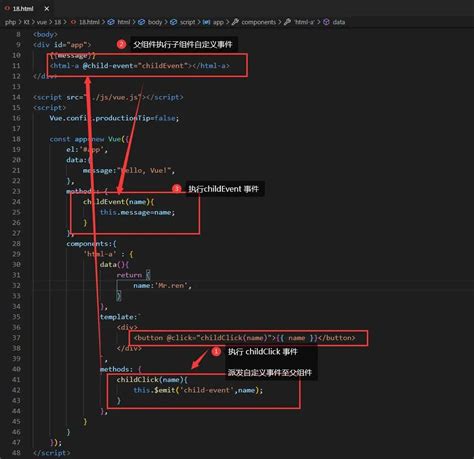Click the 'app' variable breadcrumb icon

[x=206, y=22]
